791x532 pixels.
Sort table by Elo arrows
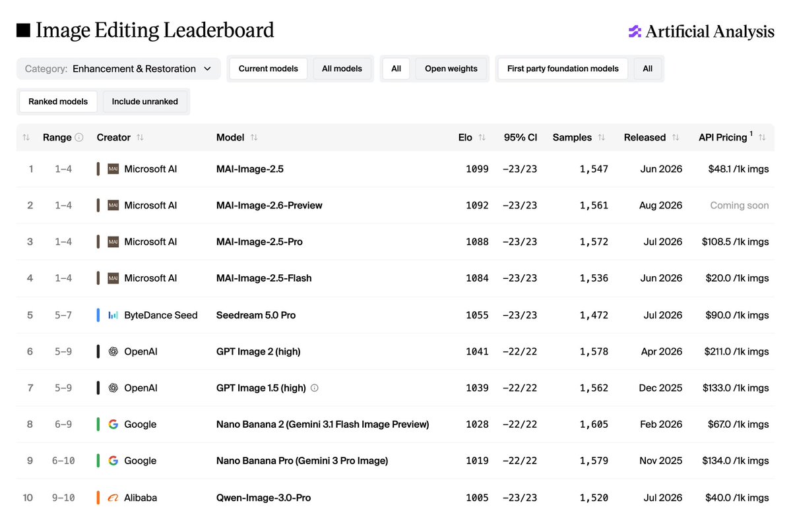[x=482, y=137]
